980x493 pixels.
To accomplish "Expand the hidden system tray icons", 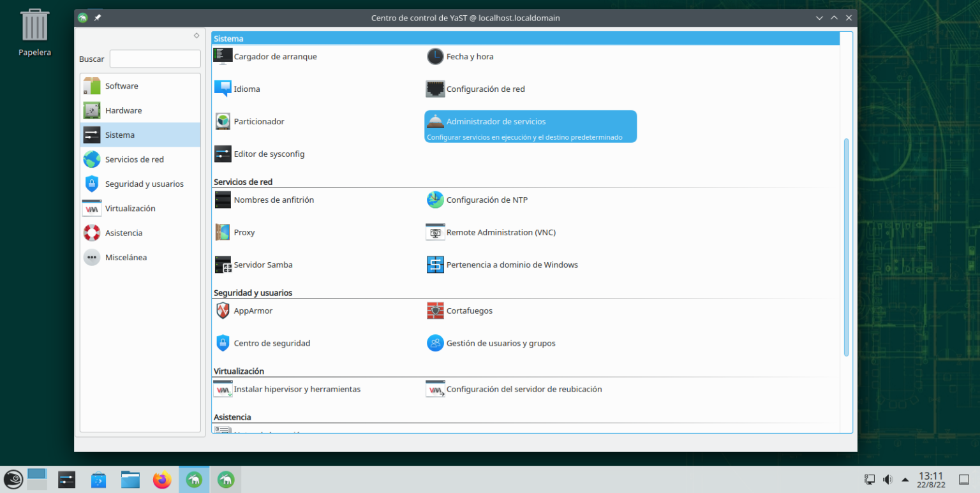I will point(904,479).
